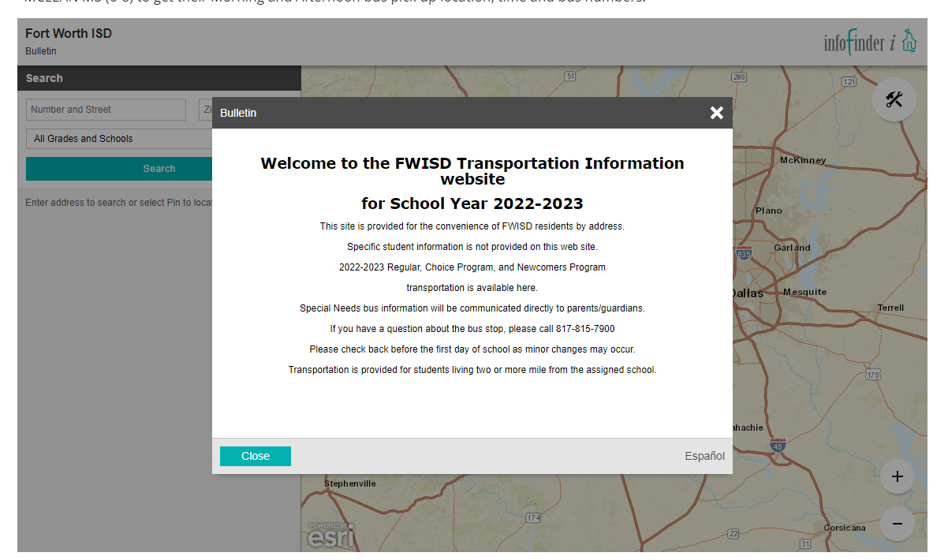
Task: Zoom out on the map
Action: (x=897, y=524)
